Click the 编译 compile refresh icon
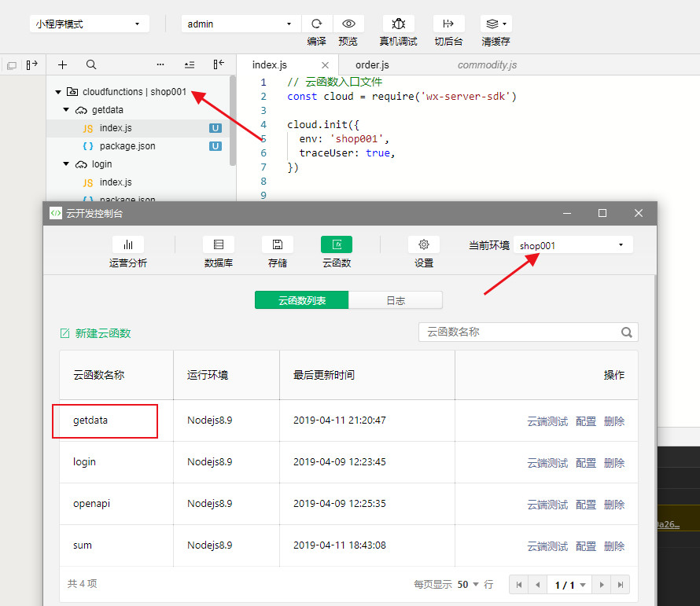The height and width of the screenshot is (606, 700). tap(316, 24)
